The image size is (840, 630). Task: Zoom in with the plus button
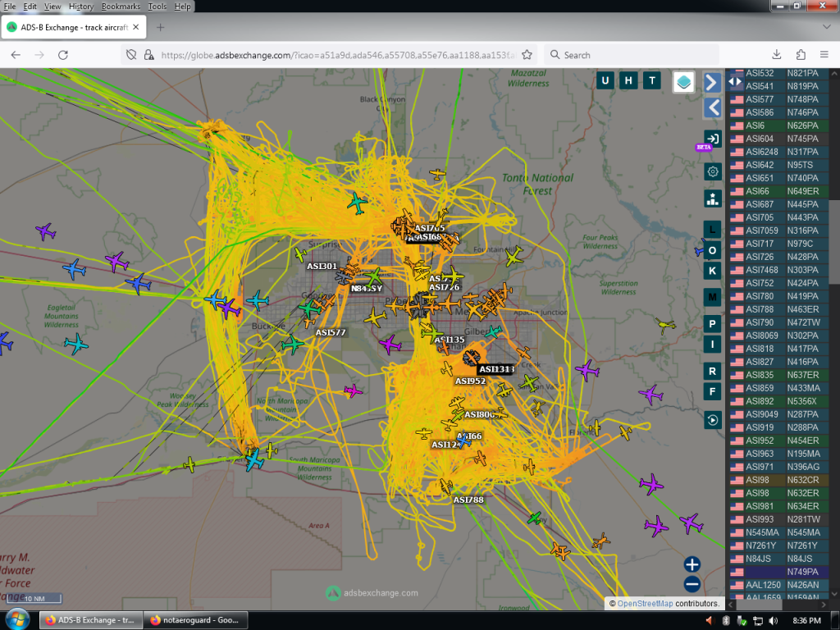tap(692, 564)
